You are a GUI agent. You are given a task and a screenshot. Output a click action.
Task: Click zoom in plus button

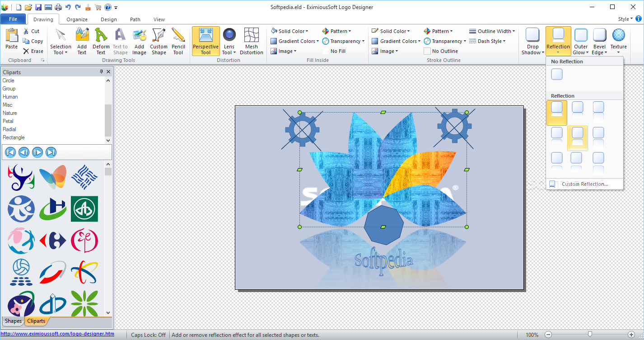[x=631, y=335]
